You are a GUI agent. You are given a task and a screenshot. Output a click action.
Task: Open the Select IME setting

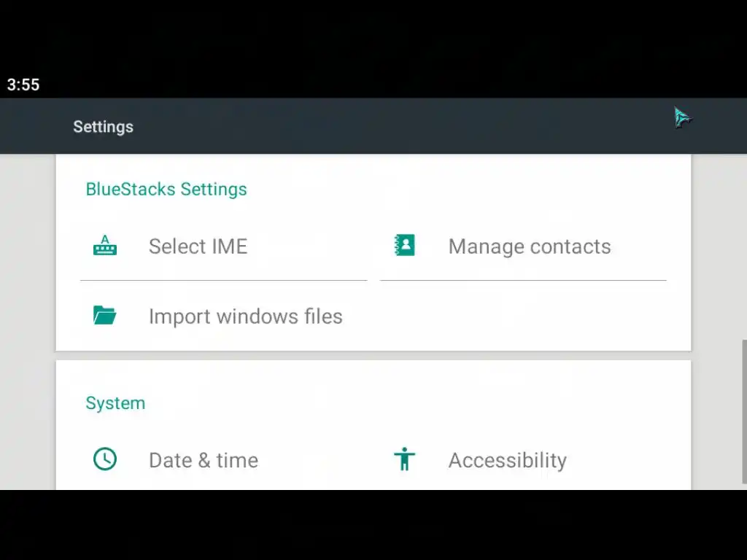[x=198, y=246]
